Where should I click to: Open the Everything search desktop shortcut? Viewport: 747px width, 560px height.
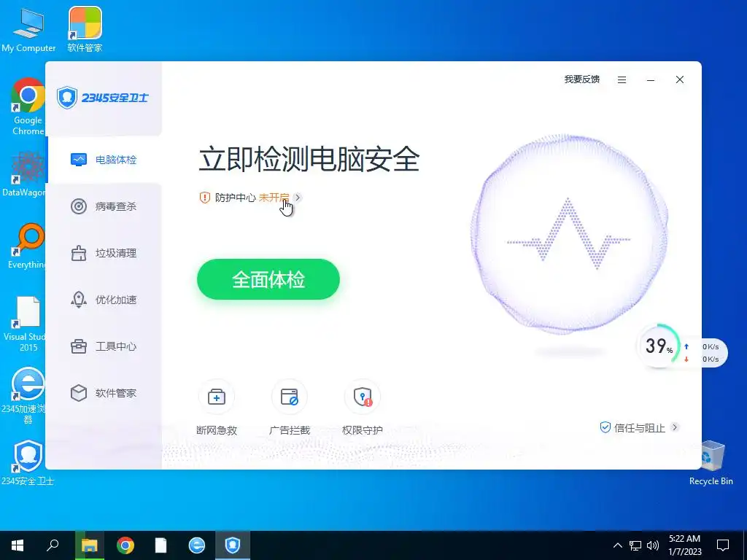[28, 246]
